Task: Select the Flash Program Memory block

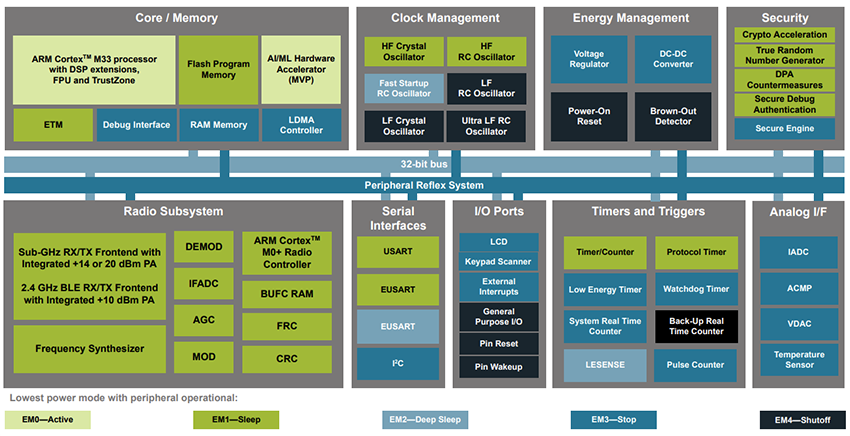Action: tap(217, 70)
